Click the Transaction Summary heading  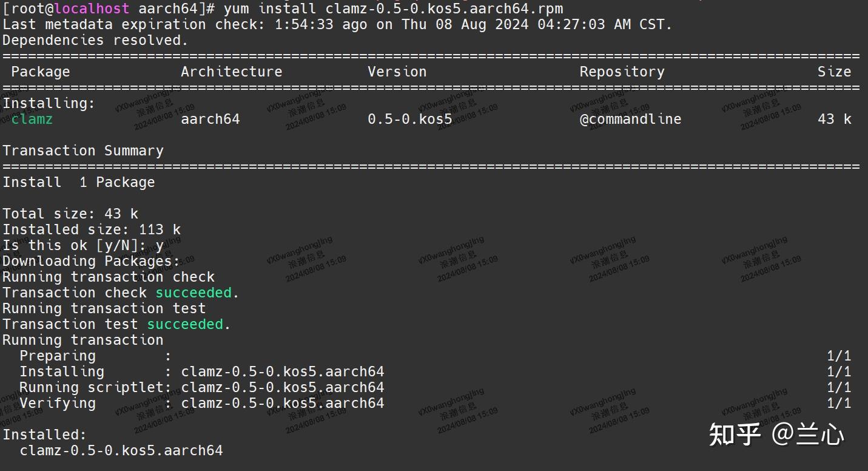pyautogui.click(x=83, y=150)
